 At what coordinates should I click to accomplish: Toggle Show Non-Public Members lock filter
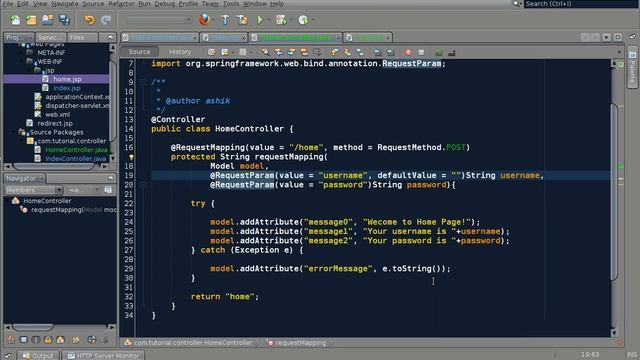coord(48,340)
